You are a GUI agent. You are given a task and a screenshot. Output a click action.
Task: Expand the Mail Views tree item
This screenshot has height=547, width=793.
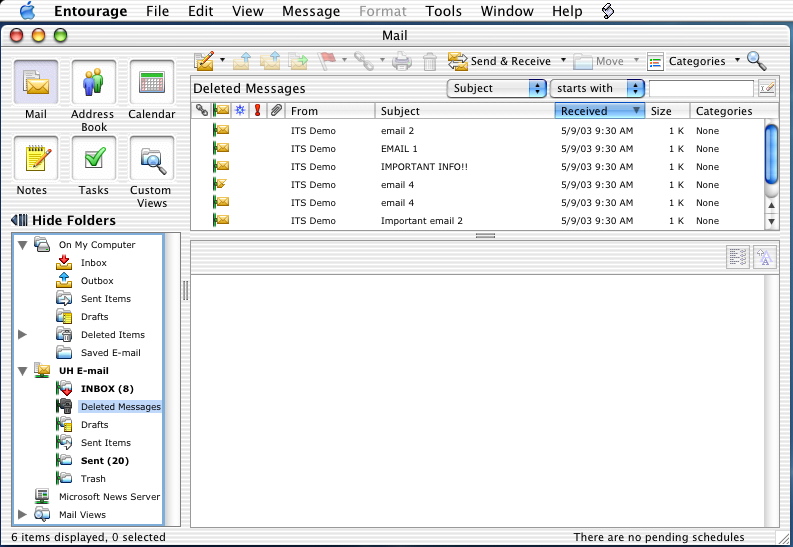[22, 514]
